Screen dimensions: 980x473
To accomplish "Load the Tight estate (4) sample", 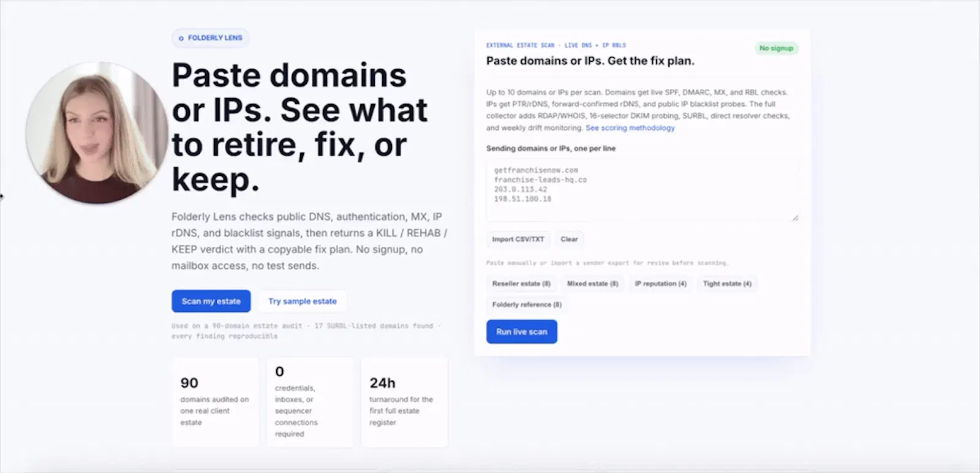I will click(727, 284).
